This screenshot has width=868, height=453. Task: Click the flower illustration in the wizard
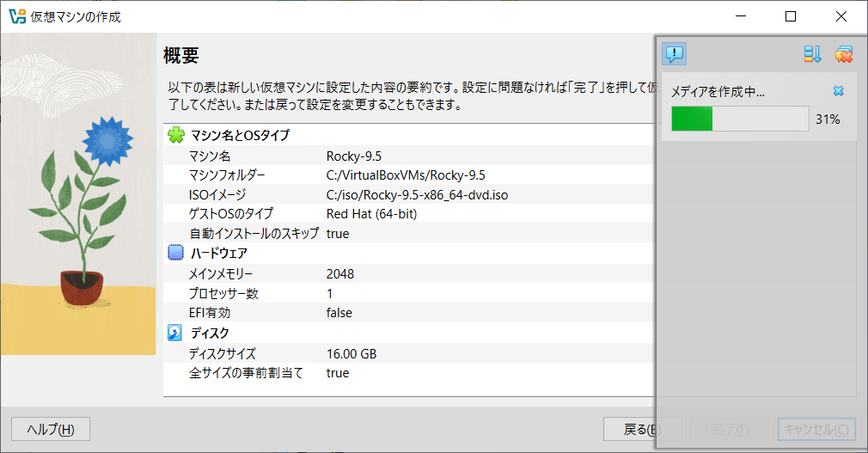tap(78, 193)
